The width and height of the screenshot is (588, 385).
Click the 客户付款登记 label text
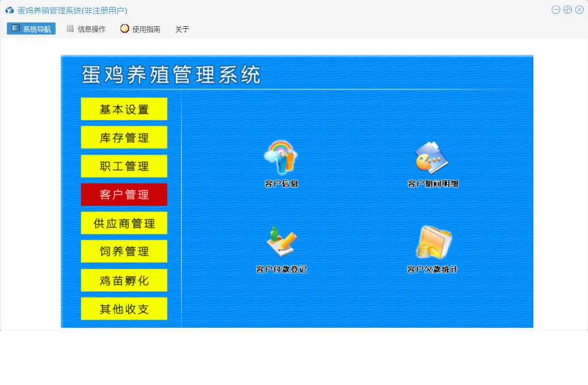(x=281, y=269)
